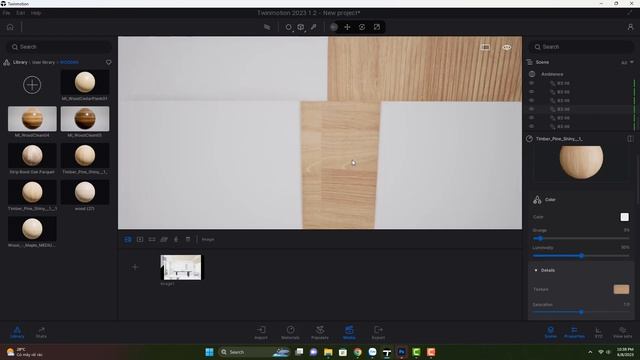This screenshot has width=640, height=360.
Task: Click the favorites heart icon in Library
Action: [109, 62]
